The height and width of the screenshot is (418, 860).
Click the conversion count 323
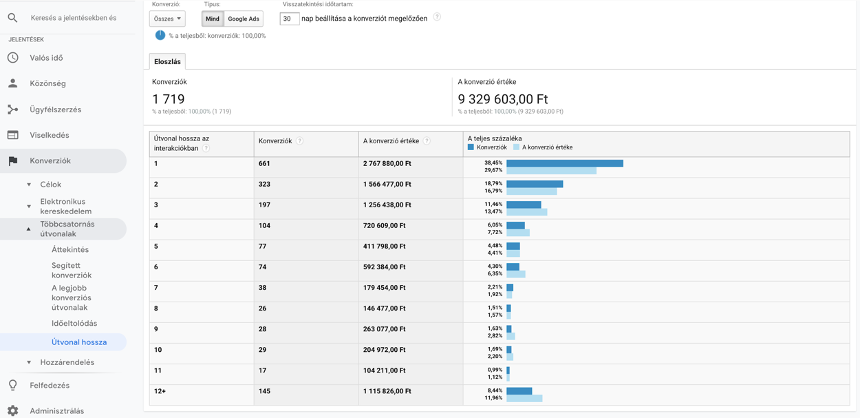tap(265, 184)
